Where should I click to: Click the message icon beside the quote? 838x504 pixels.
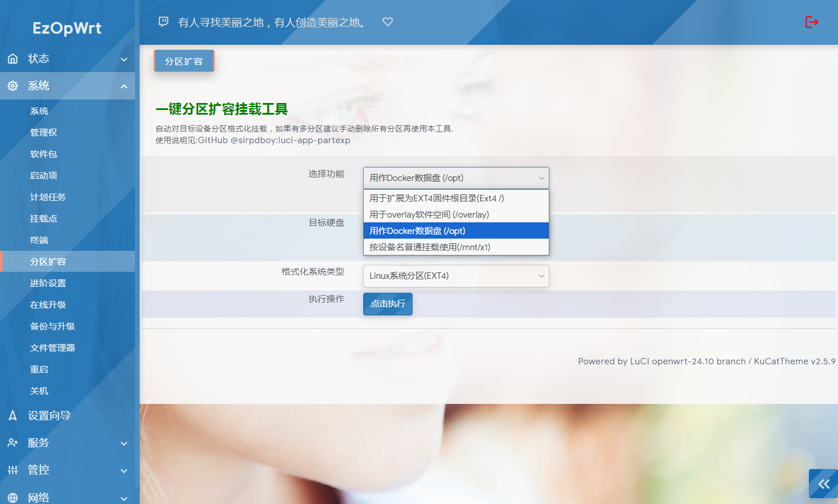(x=164, y=22)
